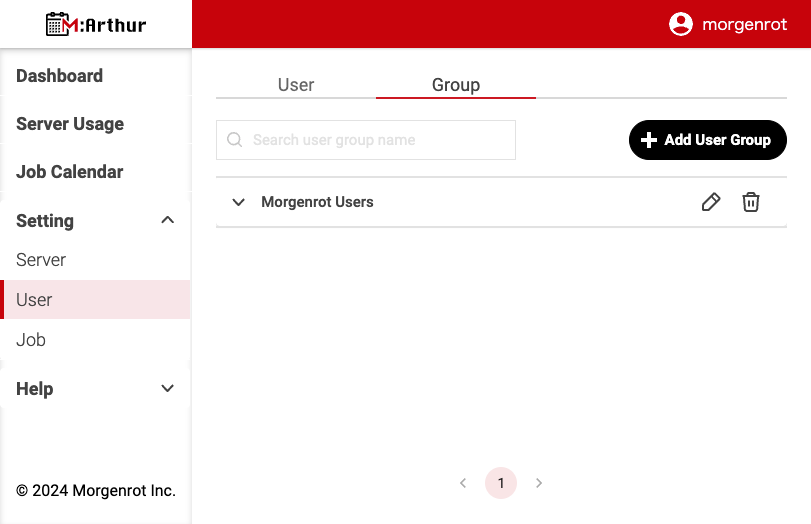Collapse the Setting menu section

168,220
